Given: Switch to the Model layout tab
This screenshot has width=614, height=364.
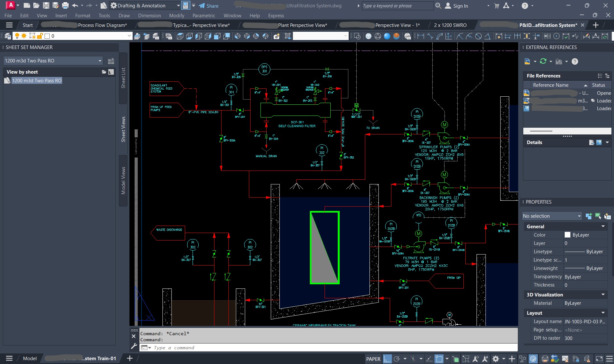Looking at the screenshot, I should tap(30, 359).
